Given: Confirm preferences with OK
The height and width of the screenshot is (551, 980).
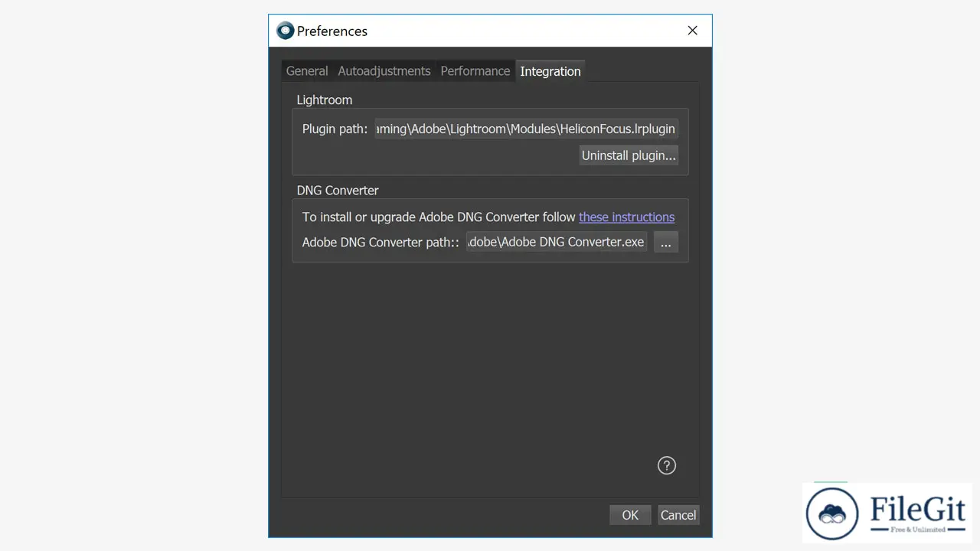Looking at the screenshot, I should pos(630,515).
